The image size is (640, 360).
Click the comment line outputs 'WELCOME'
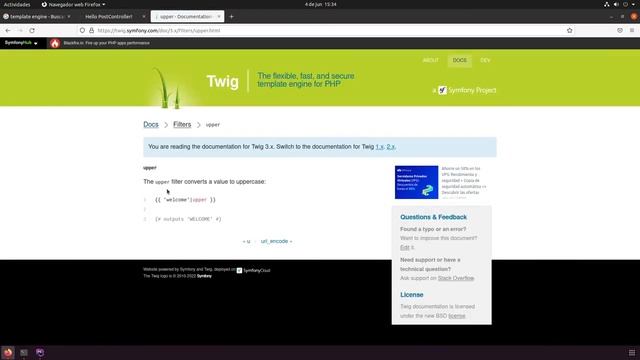[188, 219]
